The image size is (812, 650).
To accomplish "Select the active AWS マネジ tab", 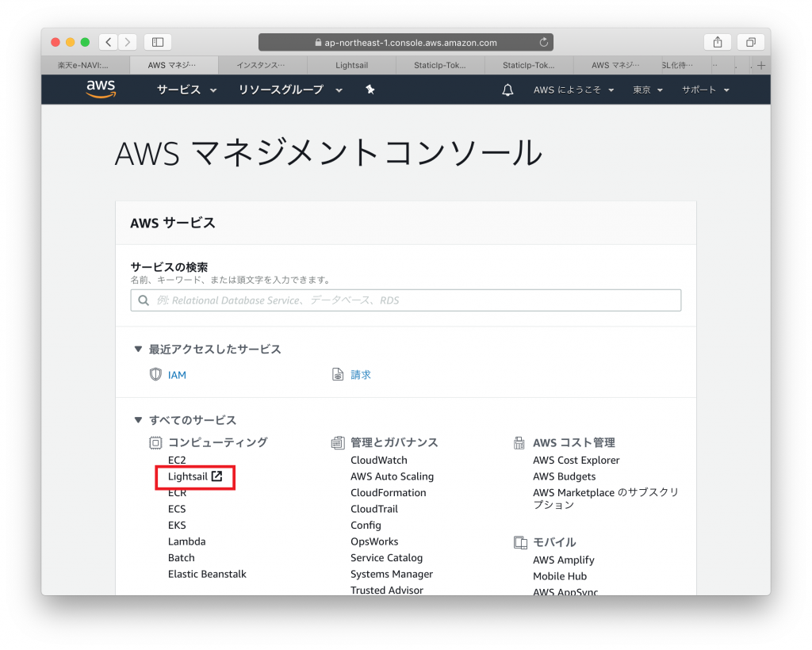I will [x=172, y=65].
